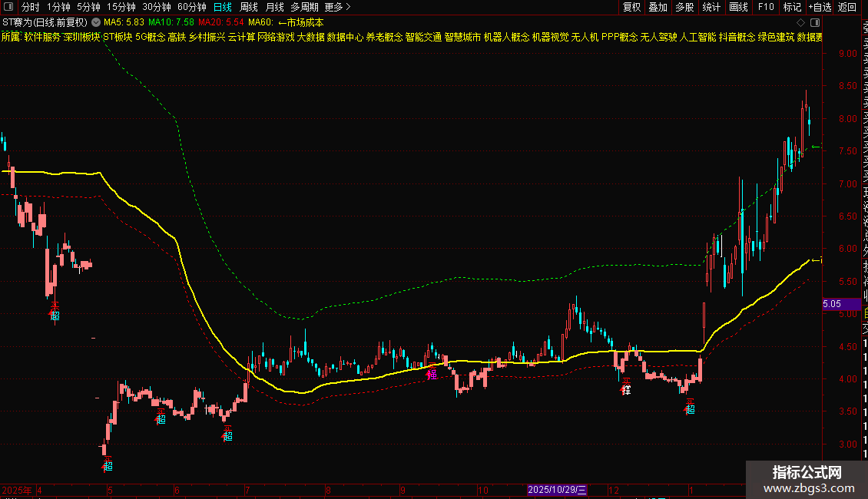Open the 无人驾驶 concept link
868x499 pixels.
click(x=659, y=37)
